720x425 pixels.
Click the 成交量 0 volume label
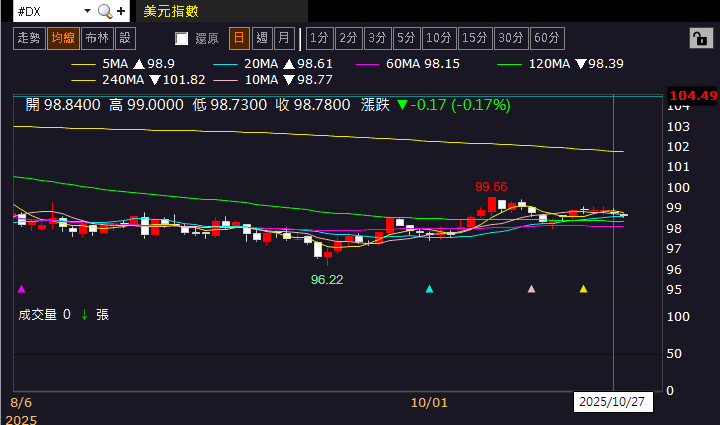45,315
